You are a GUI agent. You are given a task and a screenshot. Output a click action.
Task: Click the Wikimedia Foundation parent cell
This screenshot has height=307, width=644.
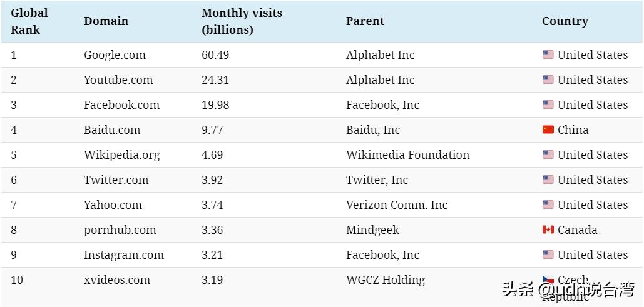407,155
